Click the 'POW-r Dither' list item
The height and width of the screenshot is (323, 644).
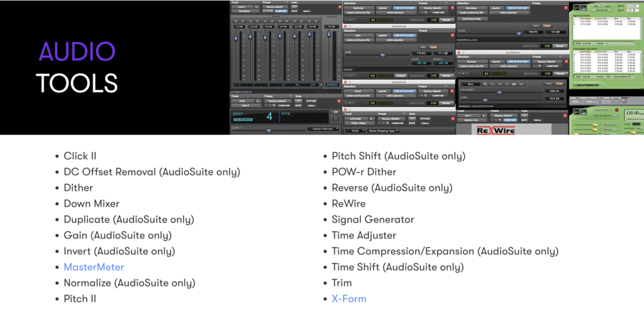click(364, 172)
